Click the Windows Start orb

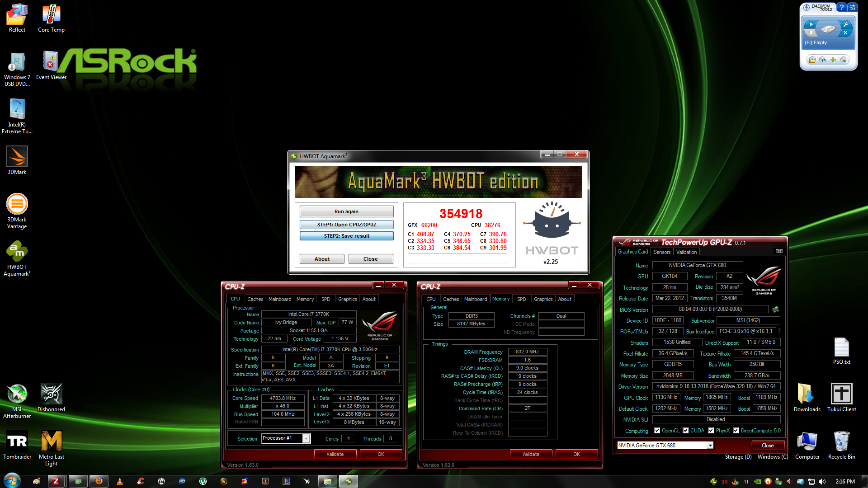pyautogui.click(x=12, y=480)
